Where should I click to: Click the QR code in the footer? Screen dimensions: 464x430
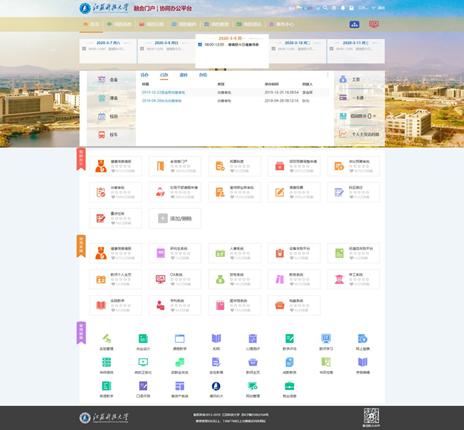pos(371,416)
